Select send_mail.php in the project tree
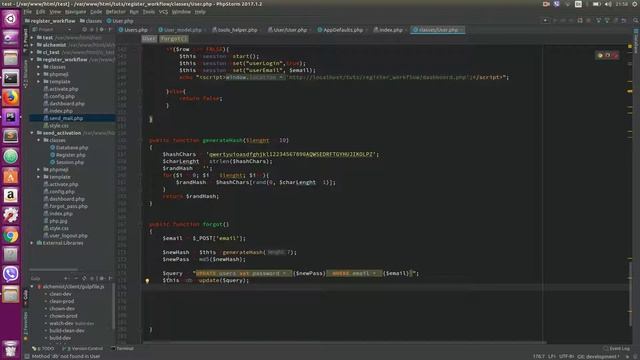The width and height of the screenshot is (640, 360). [66, 118]
